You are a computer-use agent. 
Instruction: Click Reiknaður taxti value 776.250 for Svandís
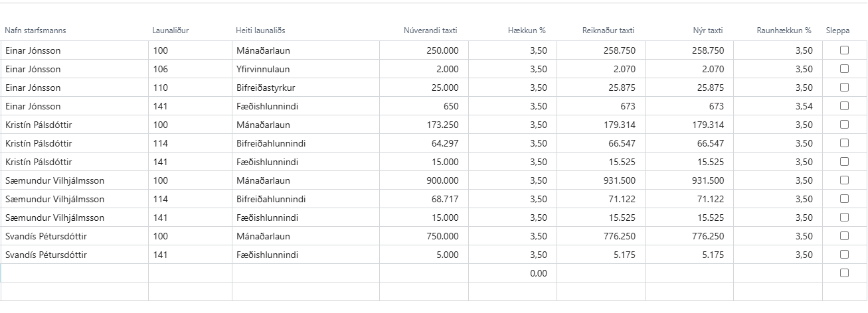pos(619,236)
